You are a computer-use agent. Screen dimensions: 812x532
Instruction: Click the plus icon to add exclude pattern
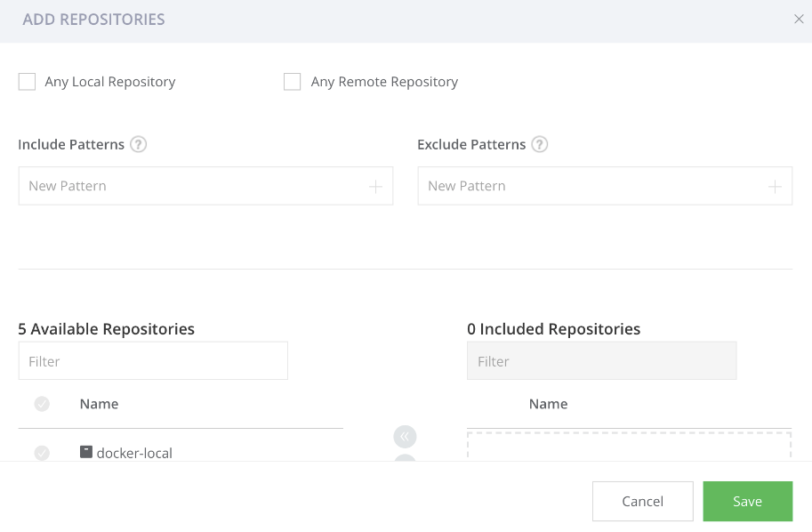[775, 187]
